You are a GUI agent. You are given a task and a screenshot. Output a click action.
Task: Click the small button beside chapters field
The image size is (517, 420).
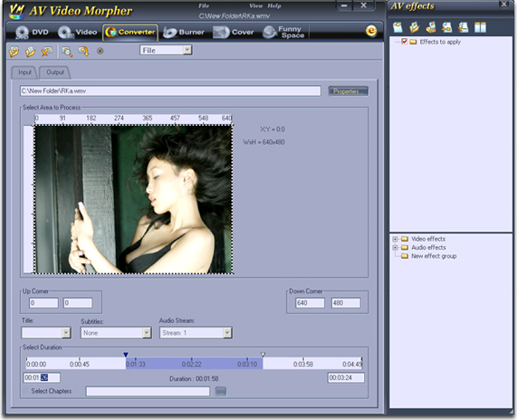coord(221,391)
